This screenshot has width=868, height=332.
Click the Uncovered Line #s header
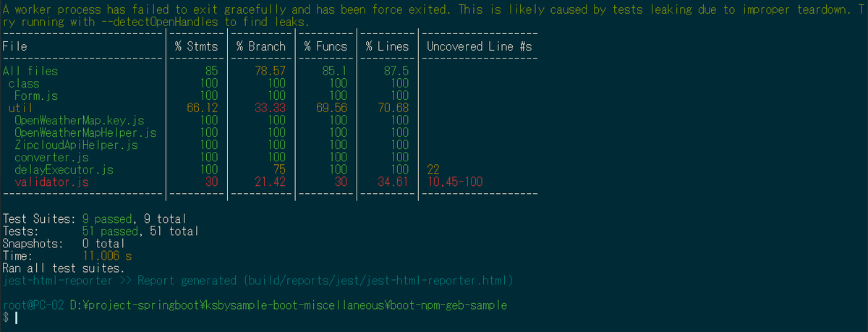480,46
